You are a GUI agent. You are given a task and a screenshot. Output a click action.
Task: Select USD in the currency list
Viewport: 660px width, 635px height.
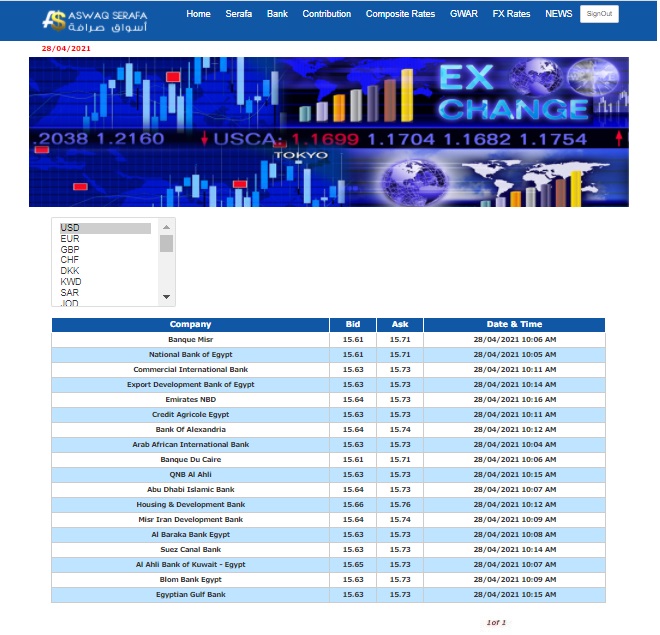click(105, 228)
